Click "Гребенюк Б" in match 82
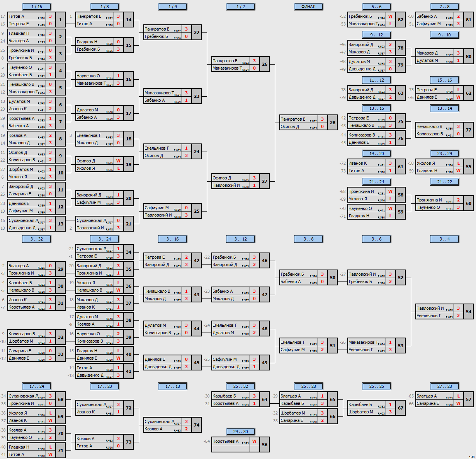Screen dimensions: 476x459 (x=360, y=16)
